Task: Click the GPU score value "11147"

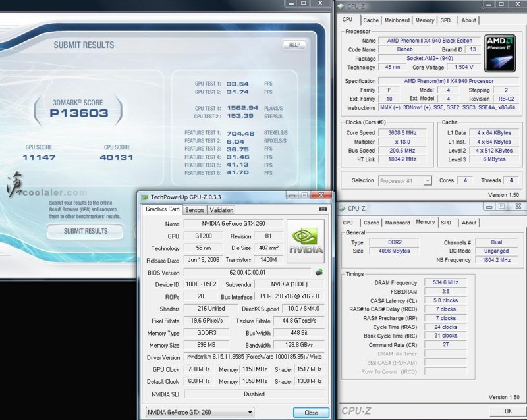Action: pos(39,157)
